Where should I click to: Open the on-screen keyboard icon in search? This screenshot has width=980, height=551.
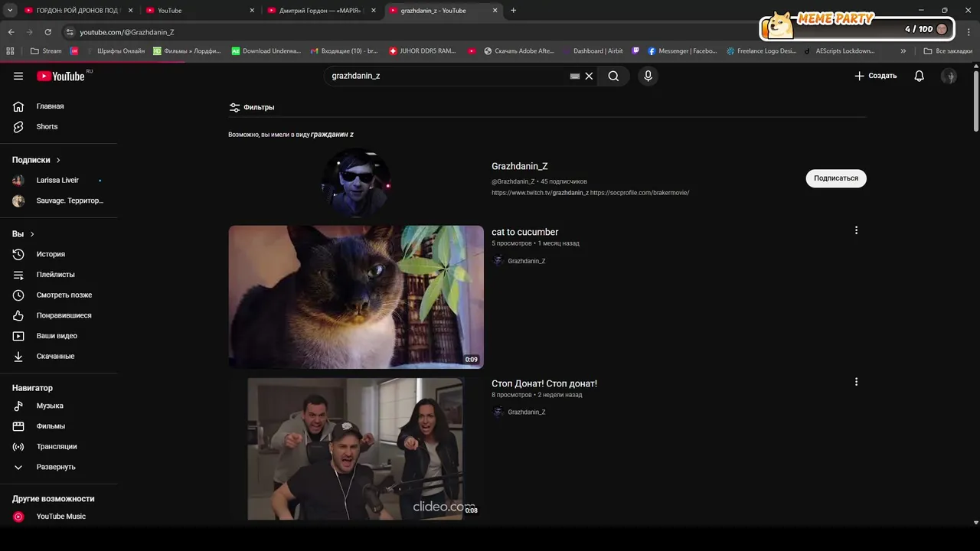(x=575, y=76)
